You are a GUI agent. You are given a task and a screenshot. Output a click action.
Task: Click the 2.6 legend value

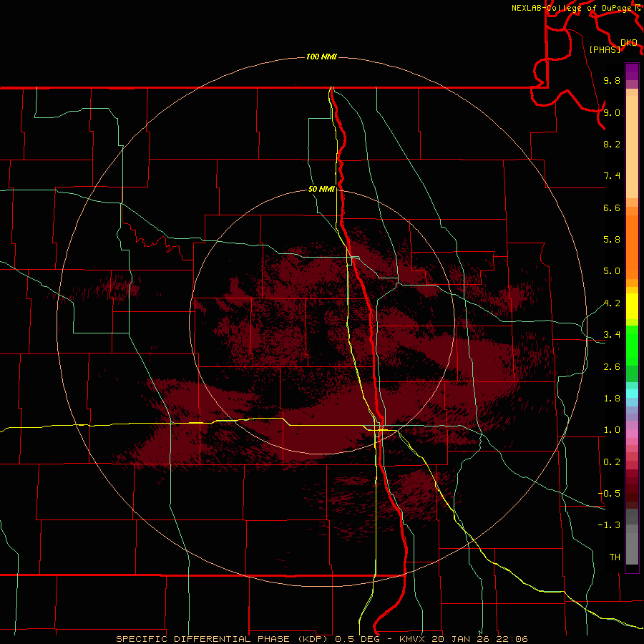(x=612, y=367)
